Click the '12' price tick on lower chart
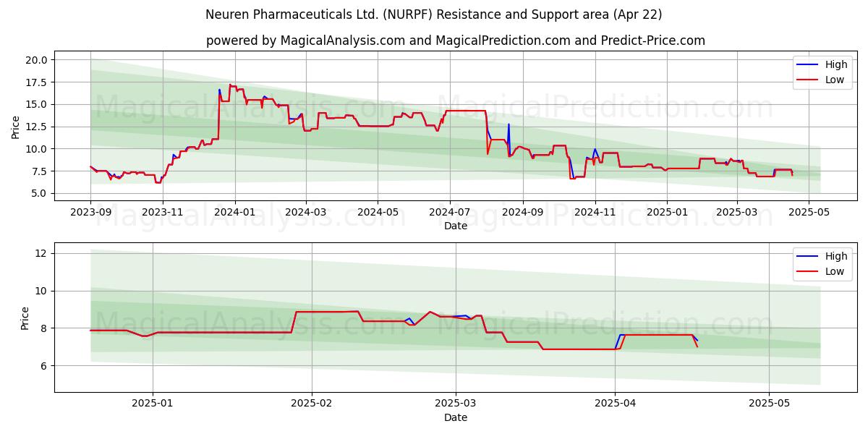 [x=41, y=253]
